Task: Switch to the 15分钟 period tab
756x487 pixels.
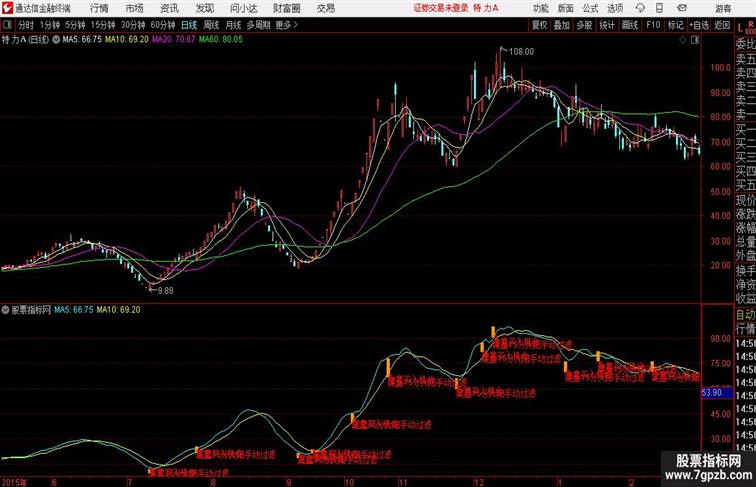Action: point(103,25)
